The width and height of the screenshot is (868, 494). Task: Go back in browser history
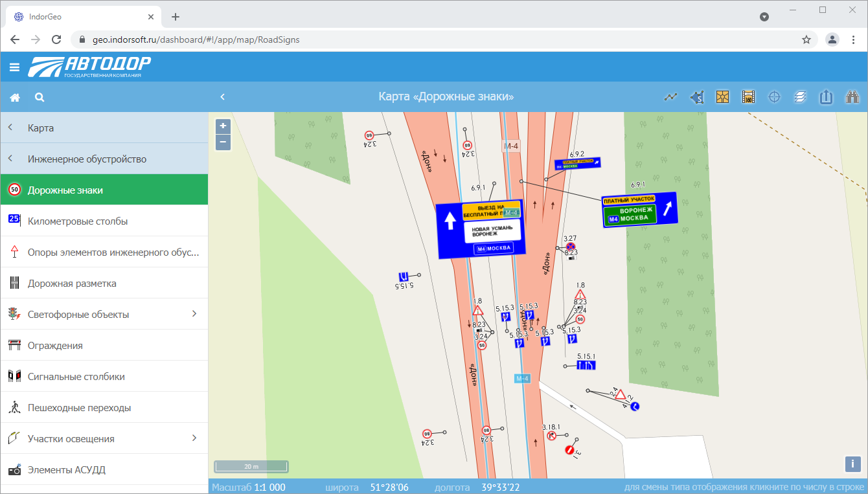[x=15, y=39]
